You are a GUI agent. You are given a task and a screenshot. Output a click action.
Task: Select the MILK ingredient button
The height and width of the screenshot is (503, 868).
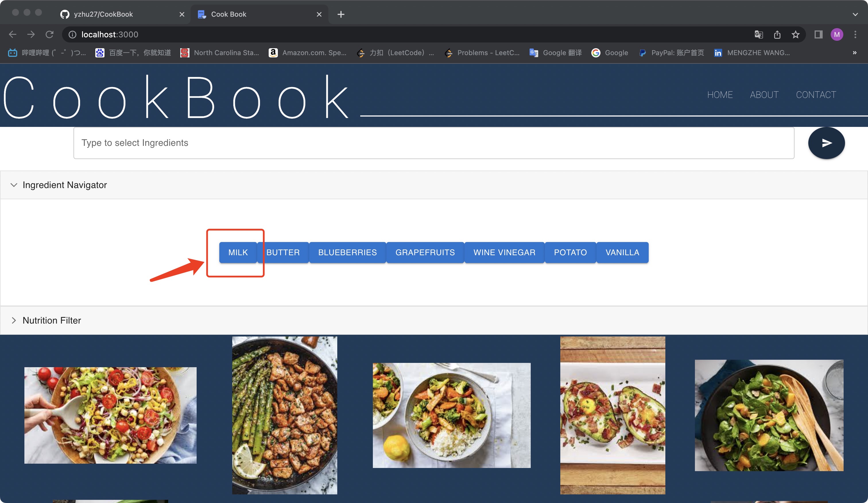coord(238,253)
